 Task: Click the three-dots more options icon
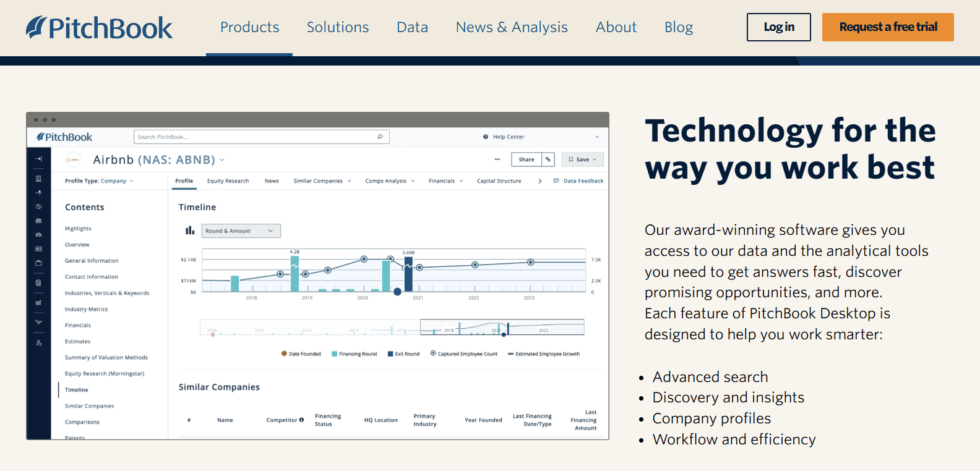(x=497, y=159)
